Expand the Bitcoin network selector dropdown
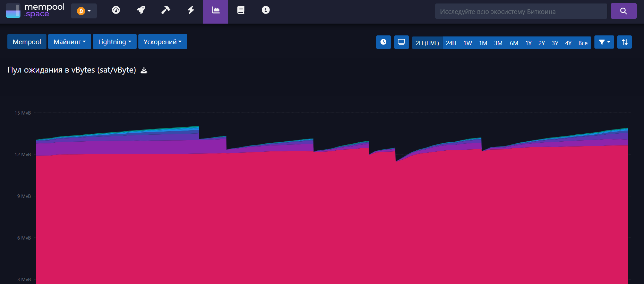The image size is (644, 284). (84, 11)
